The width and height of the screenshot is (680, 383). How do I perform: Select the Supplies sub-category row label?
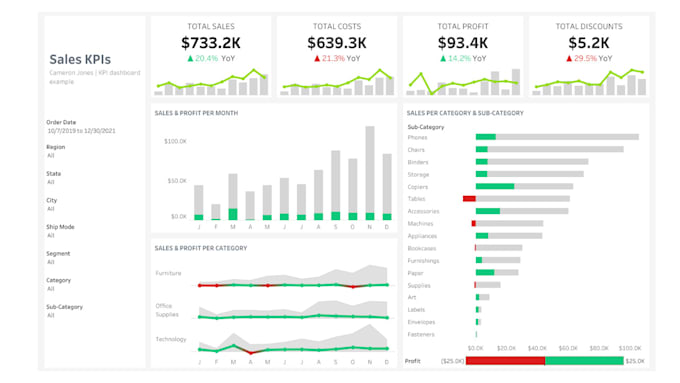click(x=419, y=285)
